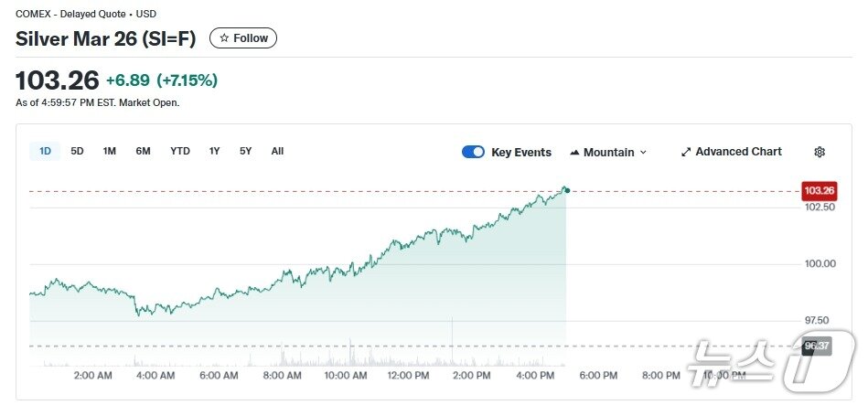Open chart settings gear icon
Viewport: 868px width, 405px height.
(820, 152)
